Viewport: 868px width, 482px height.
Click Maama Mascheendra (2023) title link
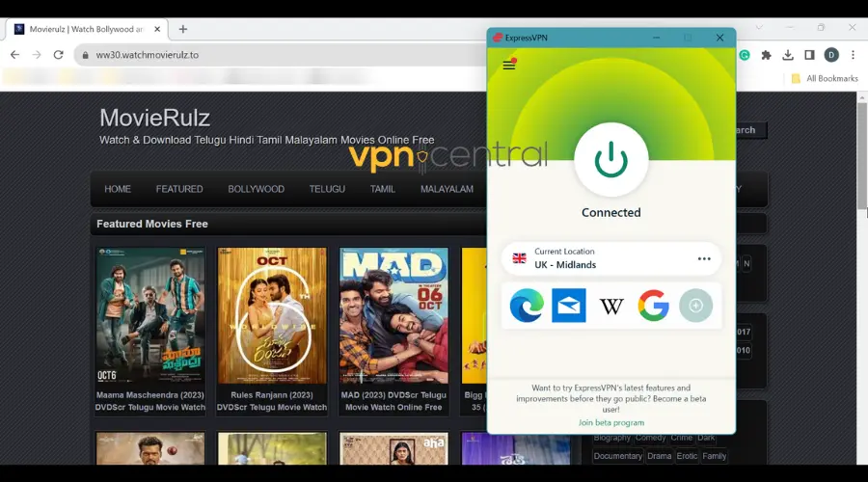click(150, 401)
